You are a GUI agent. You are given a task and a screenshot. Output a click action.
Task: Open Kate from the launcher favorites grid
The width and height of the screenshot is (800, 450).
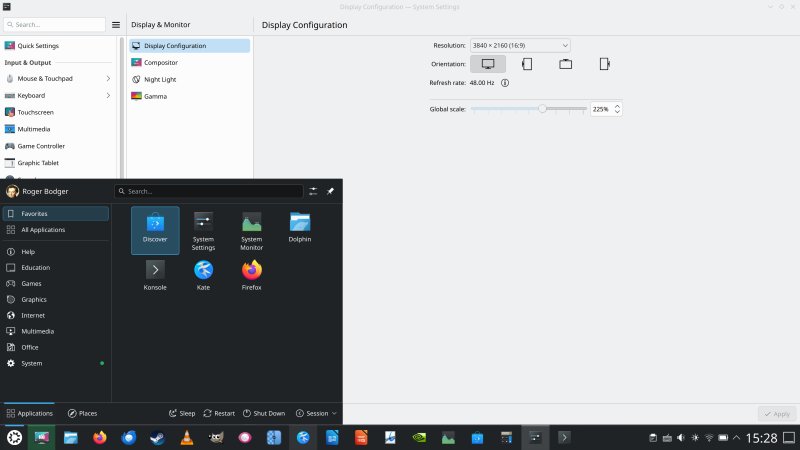click(x=203, y=275)
